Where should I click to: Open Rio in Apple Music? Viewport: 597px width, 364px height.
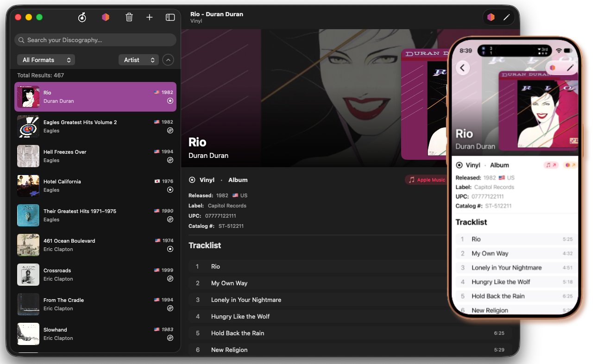[x=425, y=180]
